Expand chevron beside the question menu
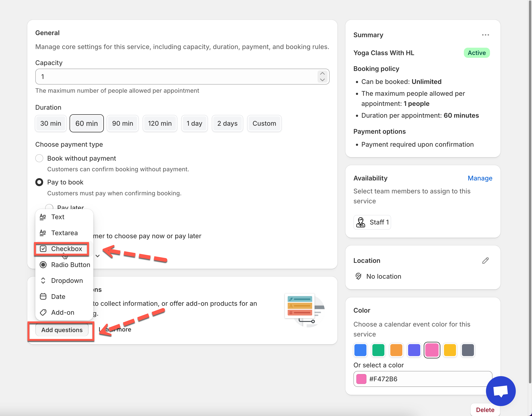This screenshot has width=532, height=416. pyautogui.click(x=98, y=256)
